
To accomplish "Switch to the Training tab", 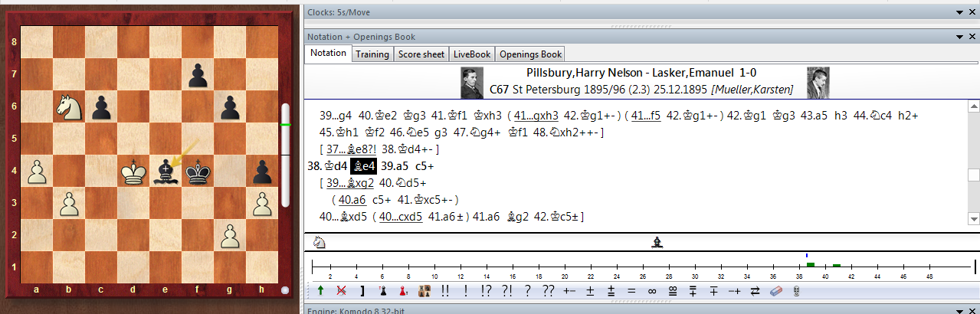I will [x=372, y=54].
